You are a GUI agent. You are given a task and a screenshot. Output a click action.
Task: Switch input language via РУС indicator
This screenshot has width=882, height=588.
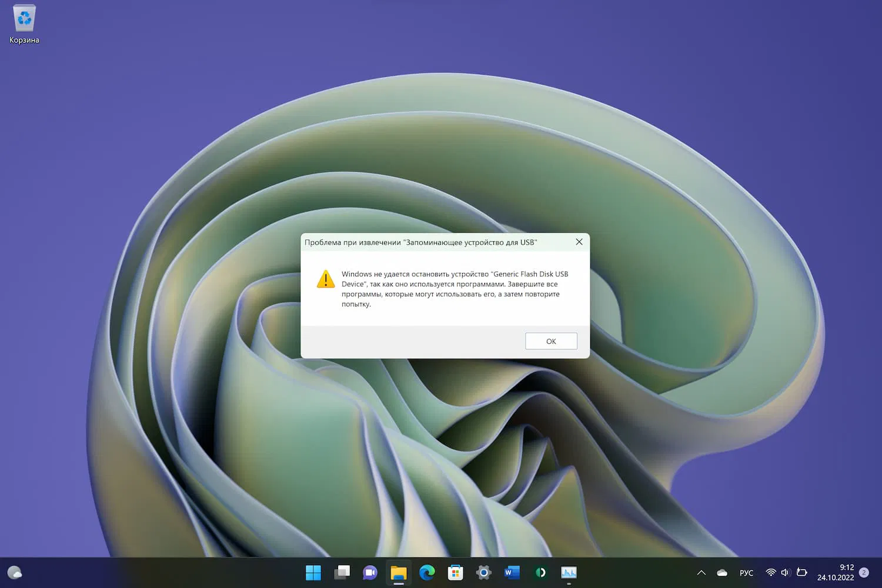coord(746,573)
